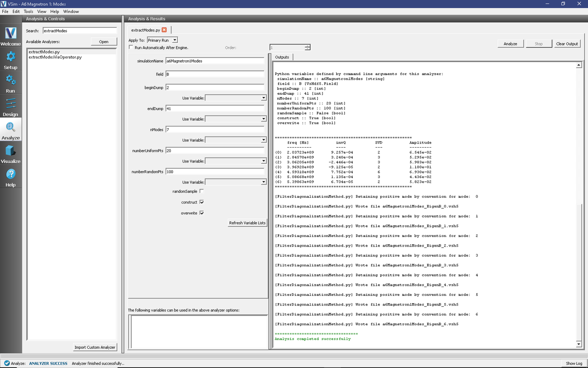The width and height of the screenshot is (588, 368).
Task: Click the scroll-up arrow of output scrollbar
Action: [x=579, y=65]
